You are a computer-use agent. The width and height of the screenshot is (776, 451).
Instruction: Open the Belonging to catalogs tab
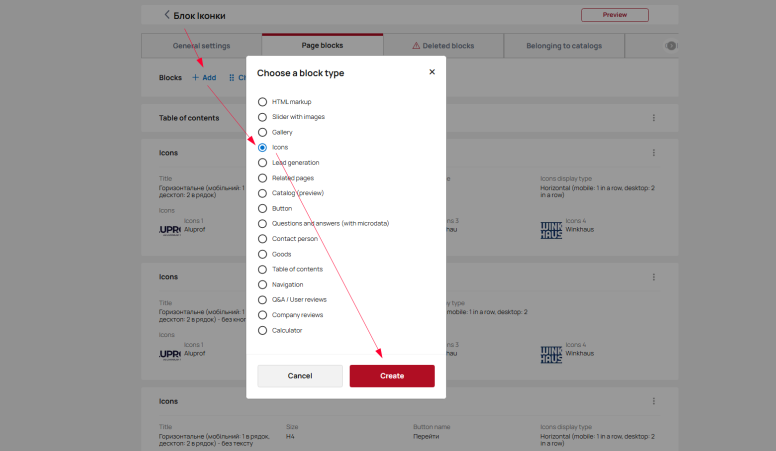pyautogui.click(x=564, y=46)
